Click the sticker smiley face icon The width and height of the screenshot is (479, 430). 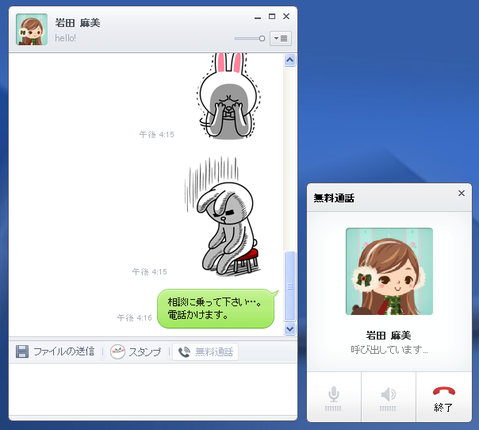pos(117,352)
